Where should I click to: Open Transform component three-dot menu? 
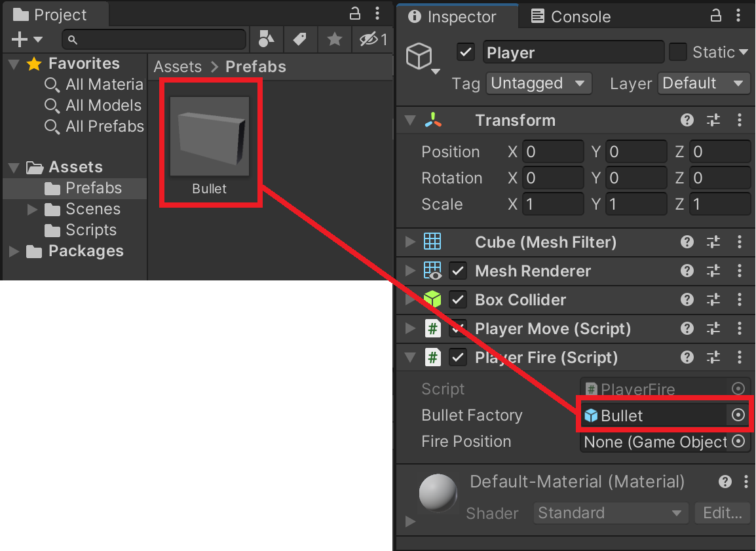740,120
